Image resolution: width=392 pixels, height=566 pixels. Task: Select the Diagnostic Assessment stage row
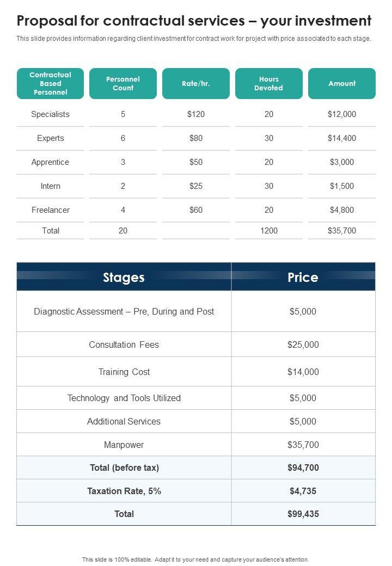click(x=124, y=311)
